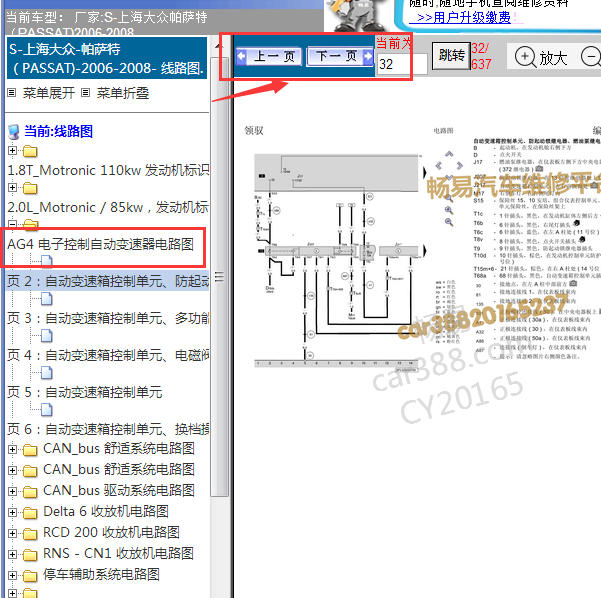
Task: Click the pan-right arrow in diagram controls
Action: pos(459,165)
